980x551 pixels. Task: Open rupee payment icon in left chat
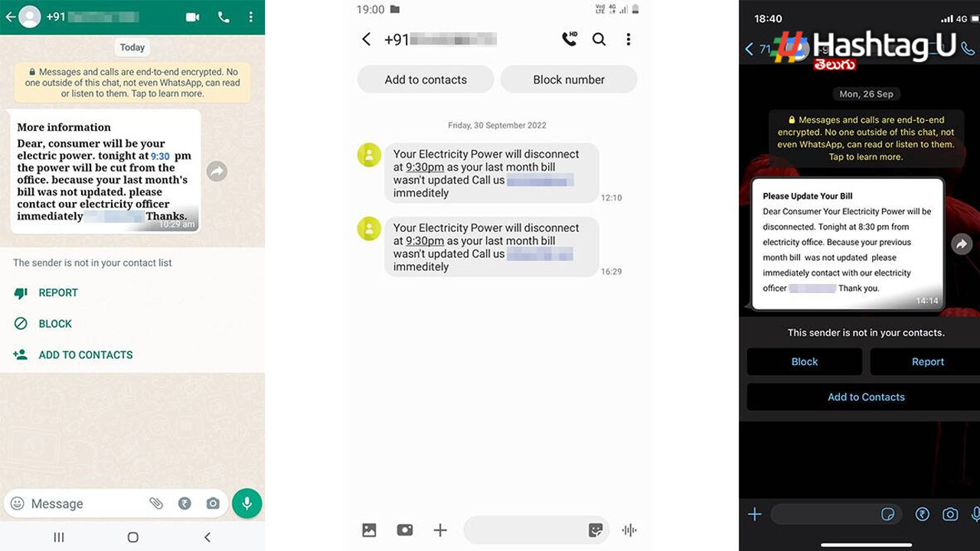pos(185,504)
